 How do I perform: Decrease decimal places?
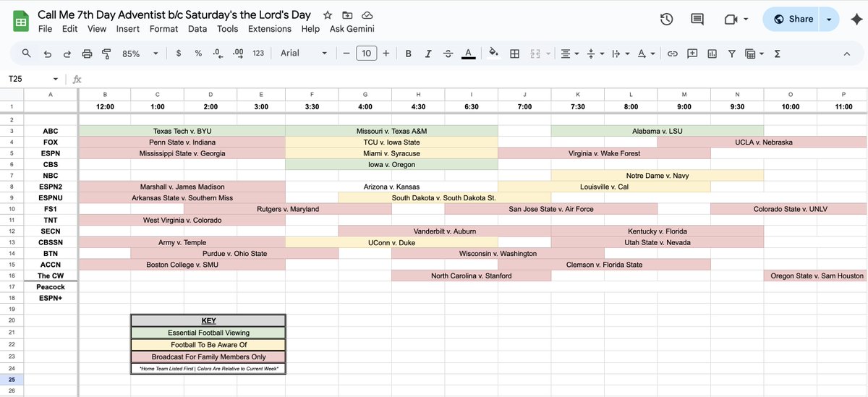point(218,54)
